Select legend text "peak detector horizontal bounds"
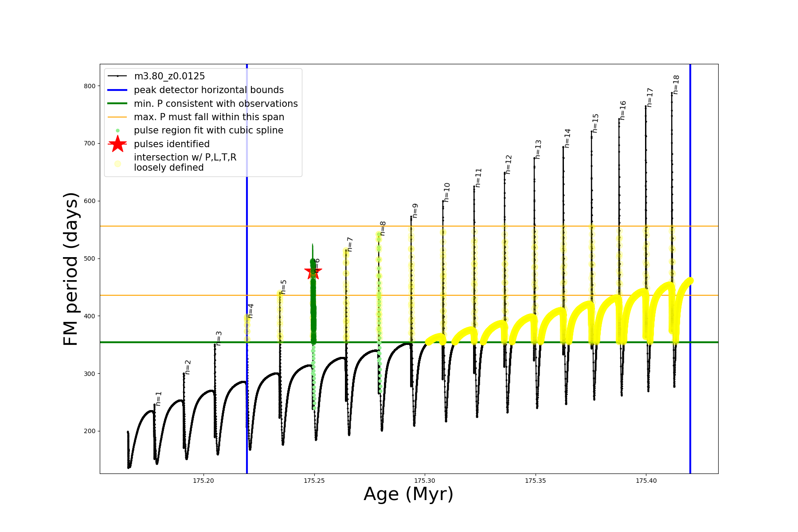Image resolution: width=798 pixels, height=532 pixels. click(x=209, y=90)
